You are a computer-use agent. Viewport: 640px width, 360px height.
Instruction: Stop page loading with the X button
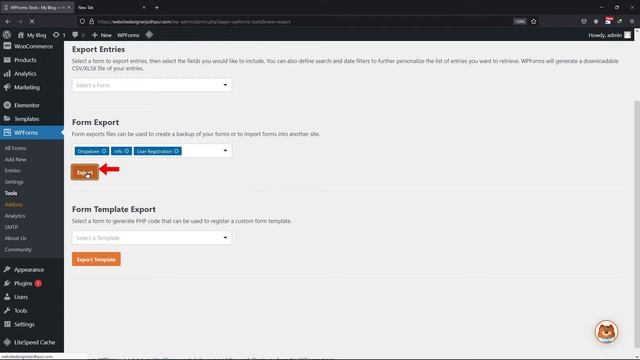click(x=32, y=21)
